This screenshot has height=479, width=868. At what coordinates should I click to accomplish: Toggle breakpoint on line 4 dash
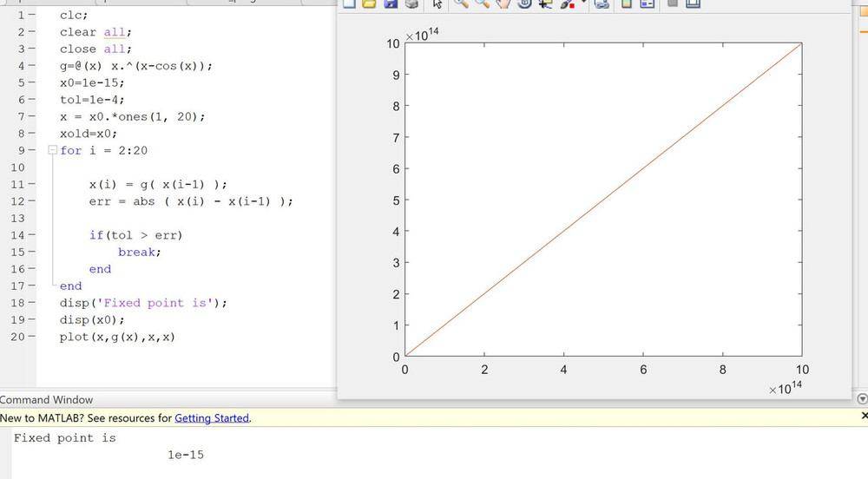tap(31, 66)
